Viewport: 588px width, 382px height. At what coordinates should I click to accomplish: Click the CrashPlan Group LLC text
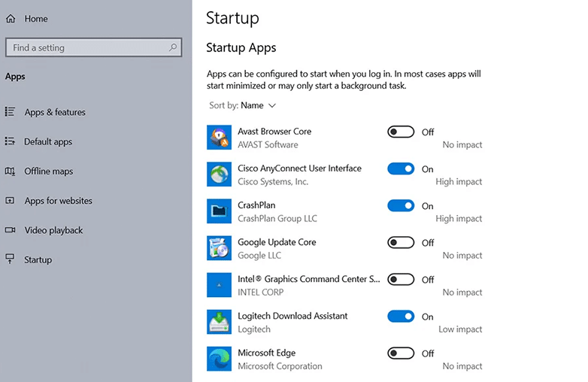pos(277,219)
